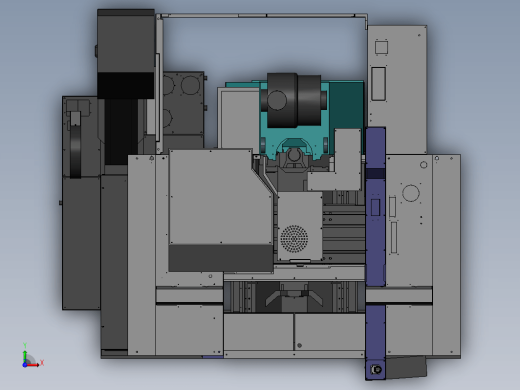Select the black cylindrical spindle motor
Viewport: 520px width, 390px height.
(294, 100)
